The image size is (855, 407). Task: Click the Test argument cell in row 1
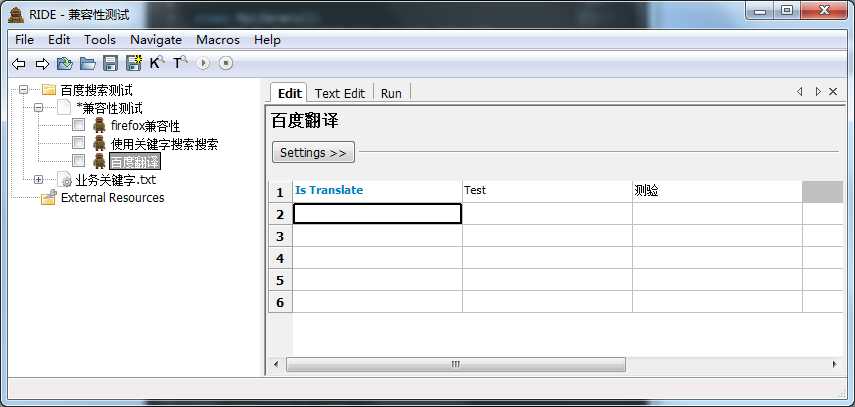click(547, 191)
